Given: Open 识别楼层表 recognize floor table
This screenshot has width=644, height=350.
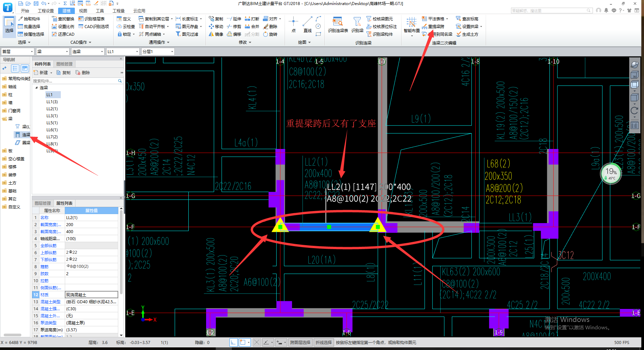Looking at the screenshot, I should click(x=92, y=19).
